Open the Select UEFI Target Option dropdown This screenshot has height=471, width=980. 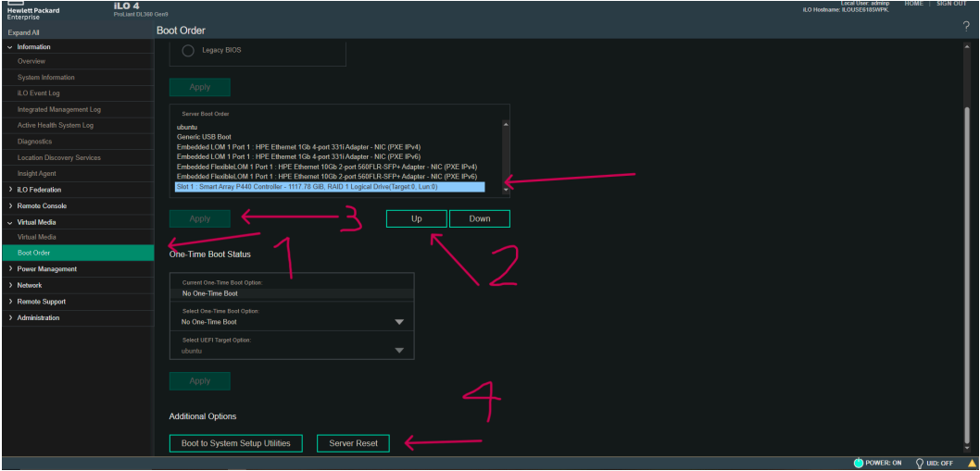tap(292, 351)
